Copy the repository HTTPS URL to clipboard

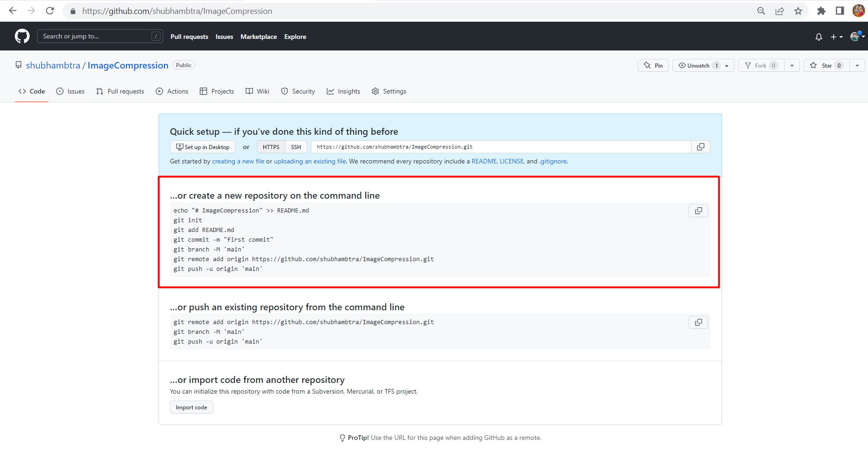pos(701,147)
